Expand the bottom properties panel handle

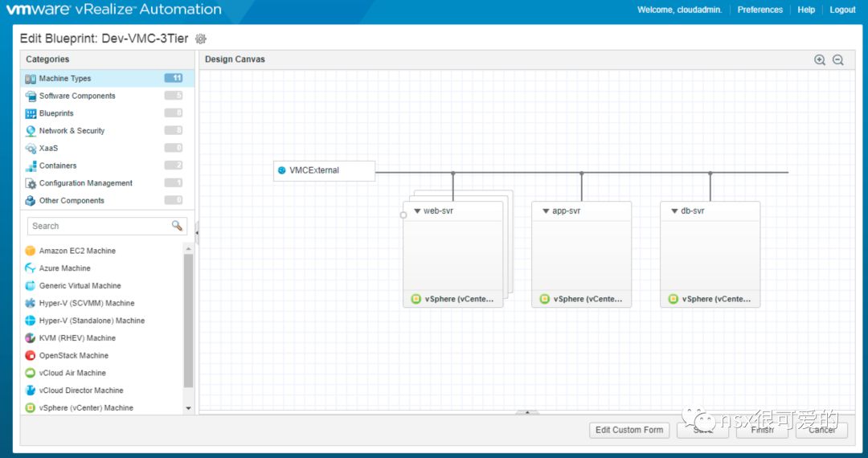[x=527, y=412]
